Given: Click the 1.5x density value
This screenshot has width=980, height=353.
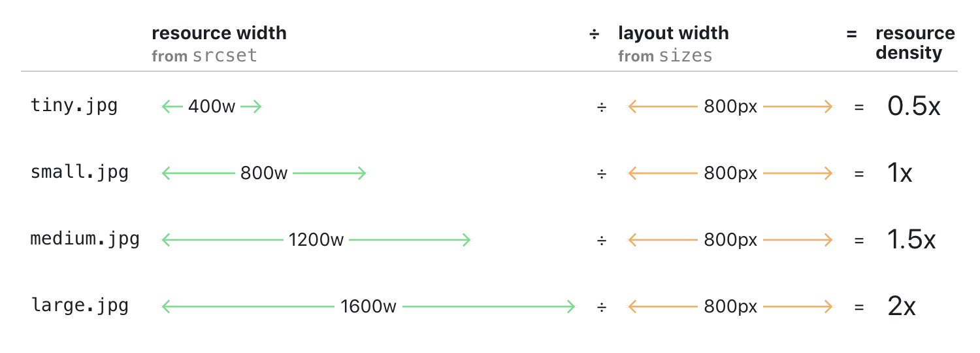Looking at the screenshot, I should (x=912, y=240).
